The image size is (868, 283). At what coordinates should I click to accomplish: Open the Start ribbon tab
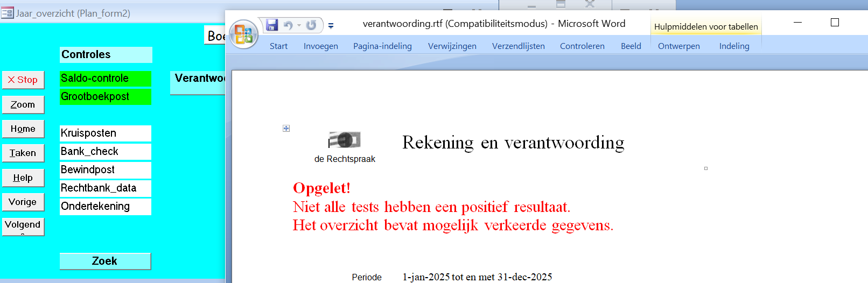point(278,46)
